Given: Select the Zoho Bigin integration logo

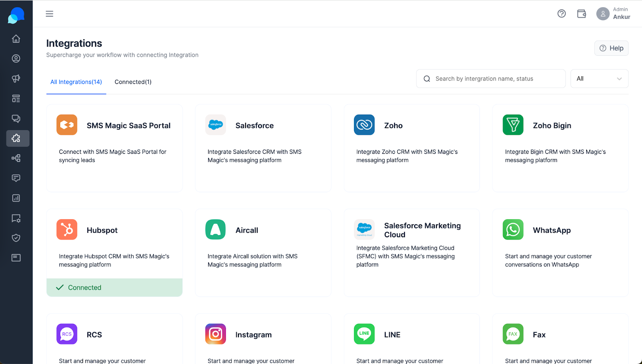Looking at the screenshot, I should 513,125.
